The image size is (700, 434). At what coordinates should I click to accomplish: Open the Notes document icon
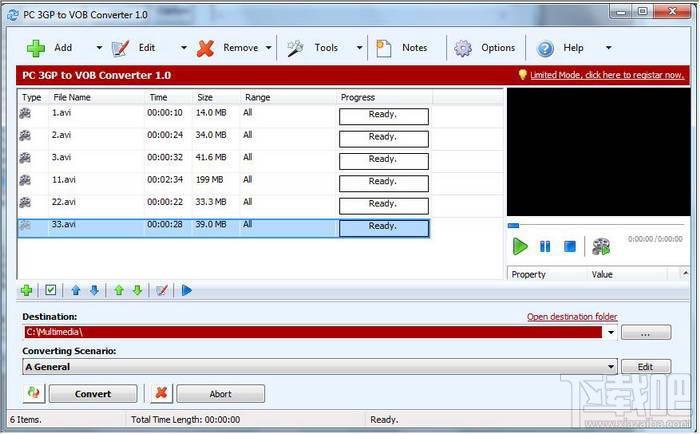point(383,48)
